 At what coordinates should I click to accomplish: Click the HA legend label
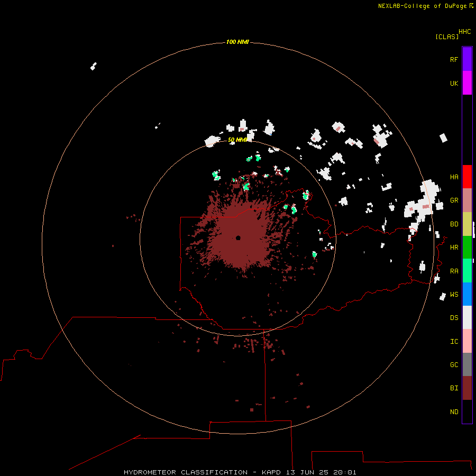point(454,177)
